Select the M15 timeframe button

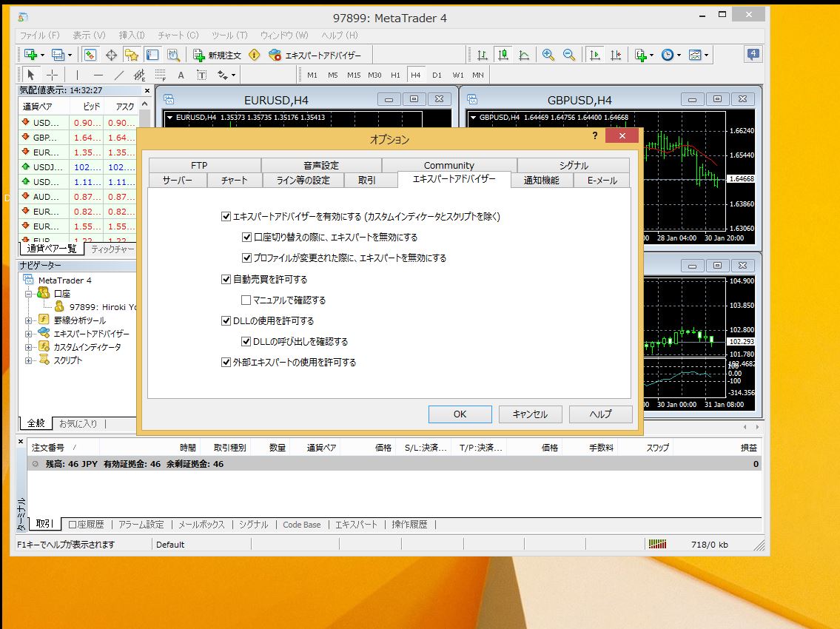[354, 75]
